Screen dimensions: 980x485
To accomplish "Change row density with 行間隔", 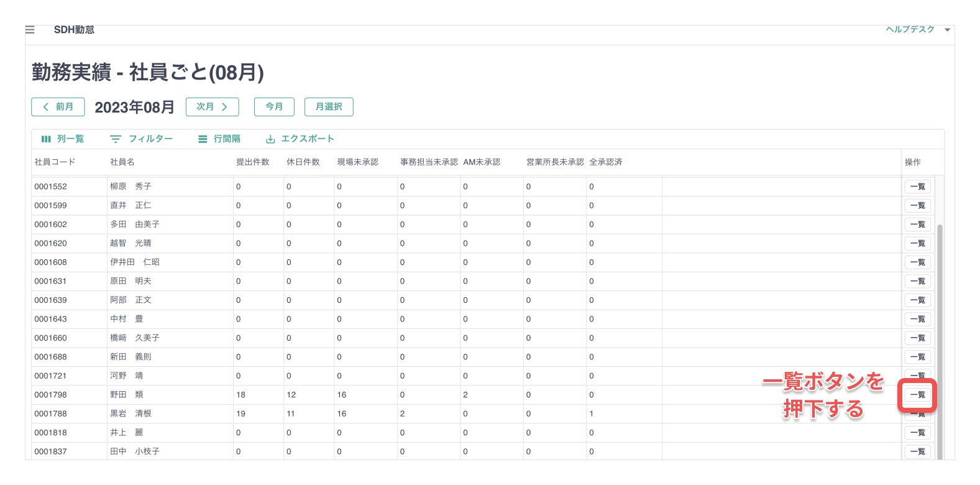I will coord(219,139).
